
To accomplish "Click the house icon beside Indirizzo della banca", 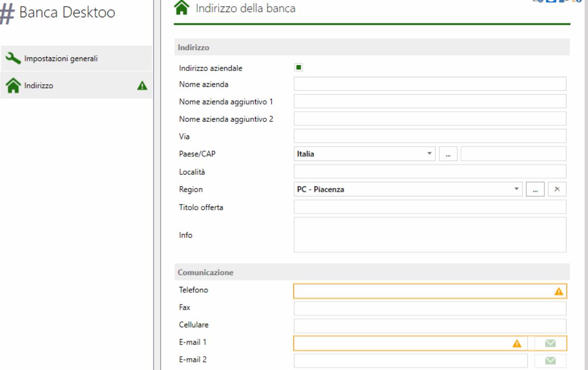I will tap(182, 8).
